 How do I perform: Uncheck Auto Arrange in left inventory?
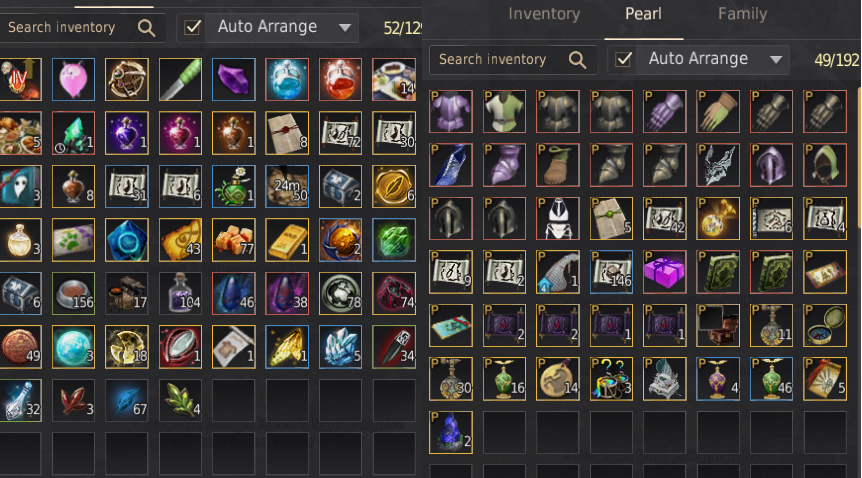click(x=192, y=27)
